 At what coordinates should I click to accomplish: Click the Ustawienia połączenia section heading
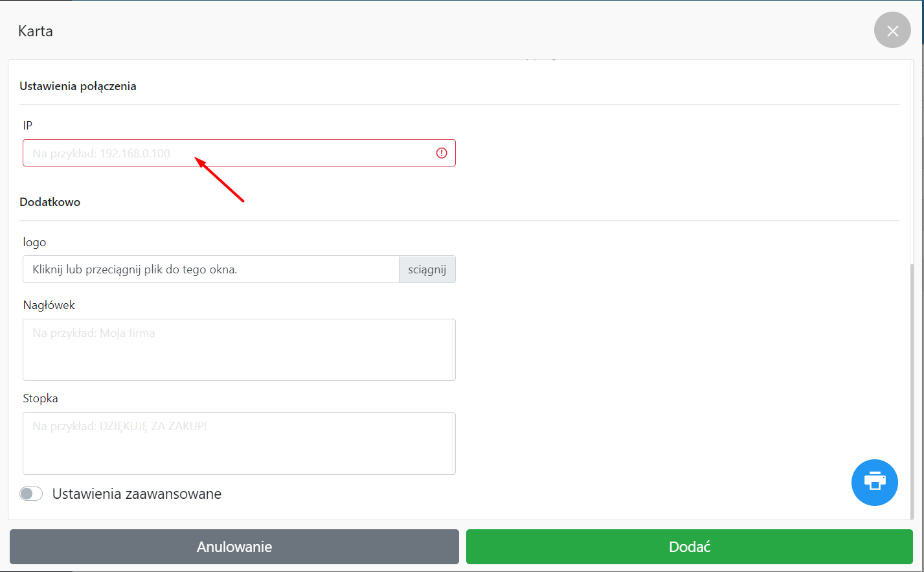tap(78, 86)
